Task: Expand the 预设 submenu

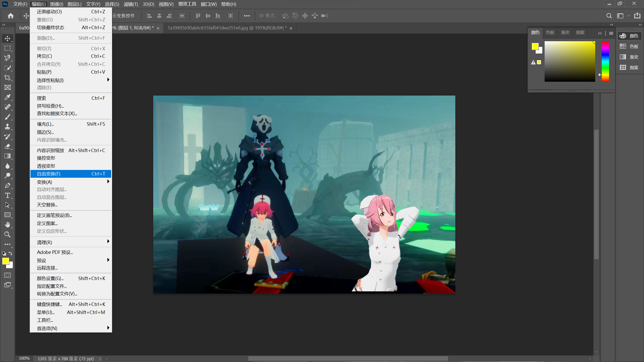Action: (71, 260)
